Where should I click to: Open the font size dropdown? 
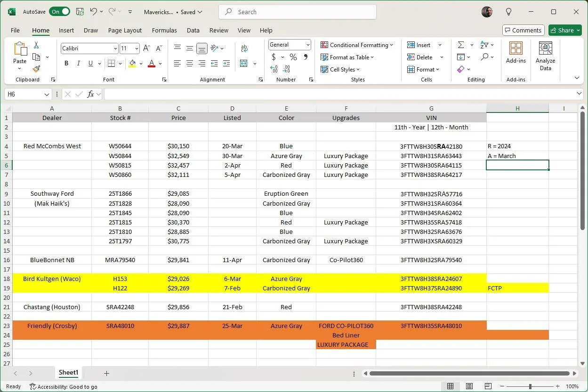(137, 48)
